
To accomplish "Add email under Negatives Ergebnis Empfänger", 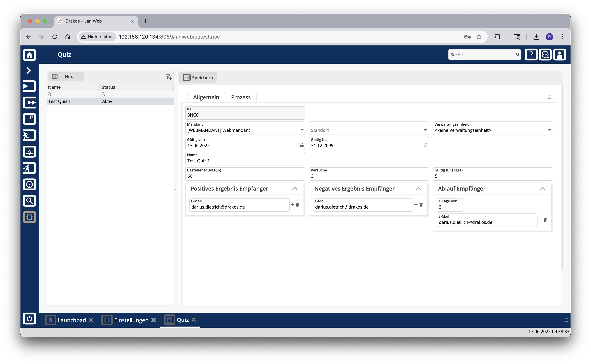I will click(416, 205).
